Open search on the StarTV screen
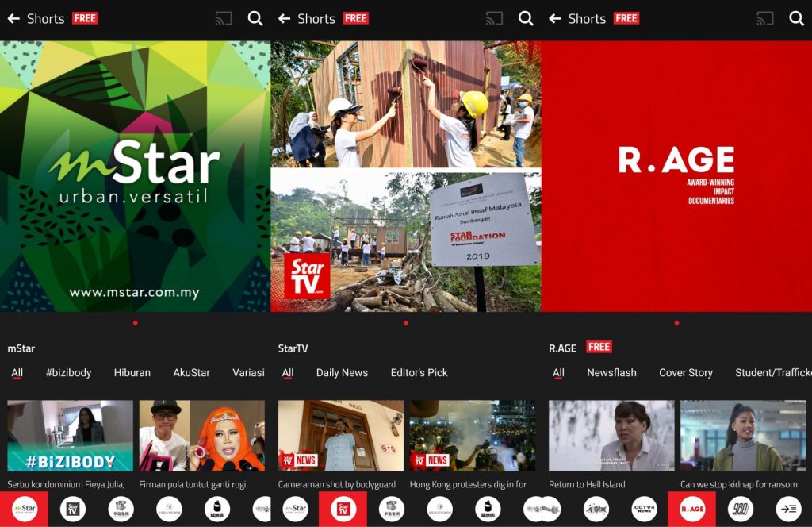Image resolution: width=812 pixels, height=527 pixels. [526, 19]
